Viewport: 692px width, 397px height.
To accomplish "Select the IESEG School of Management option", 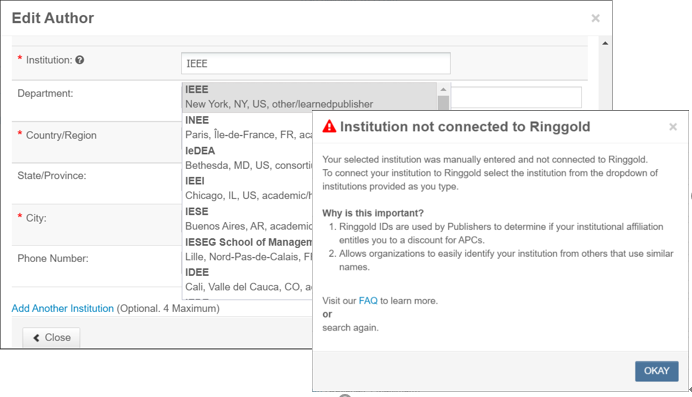I will (x=248, y=249).
